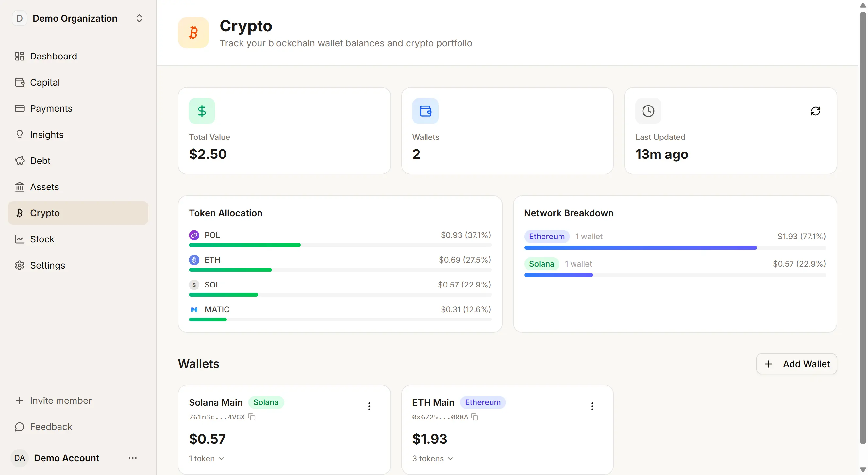
Task: Click the Insights lightbulb icon
Action: pos(20,134)
